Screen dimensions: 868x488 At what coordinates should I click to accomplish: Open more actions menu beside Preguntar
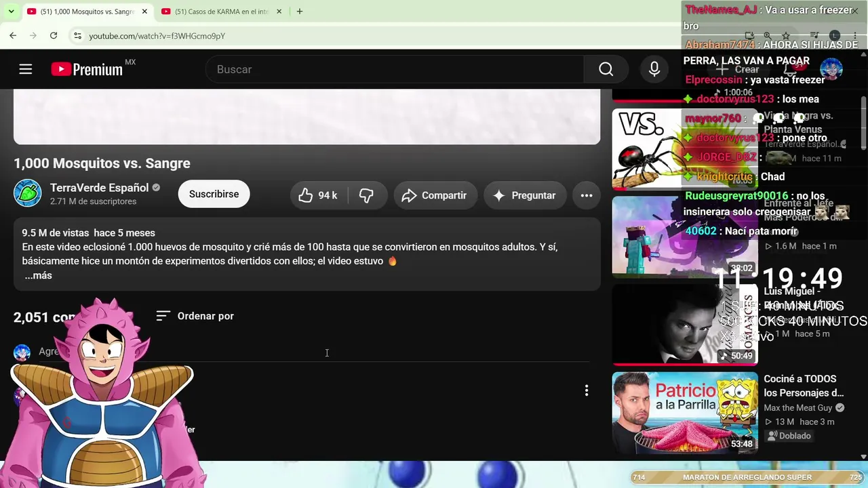(x=587, y=195)
